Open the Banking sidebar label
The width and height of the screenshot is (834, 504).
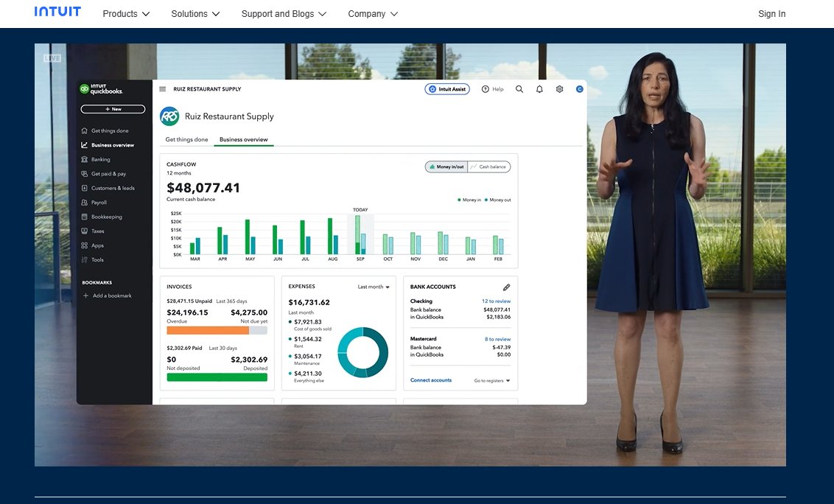point(100,159)
